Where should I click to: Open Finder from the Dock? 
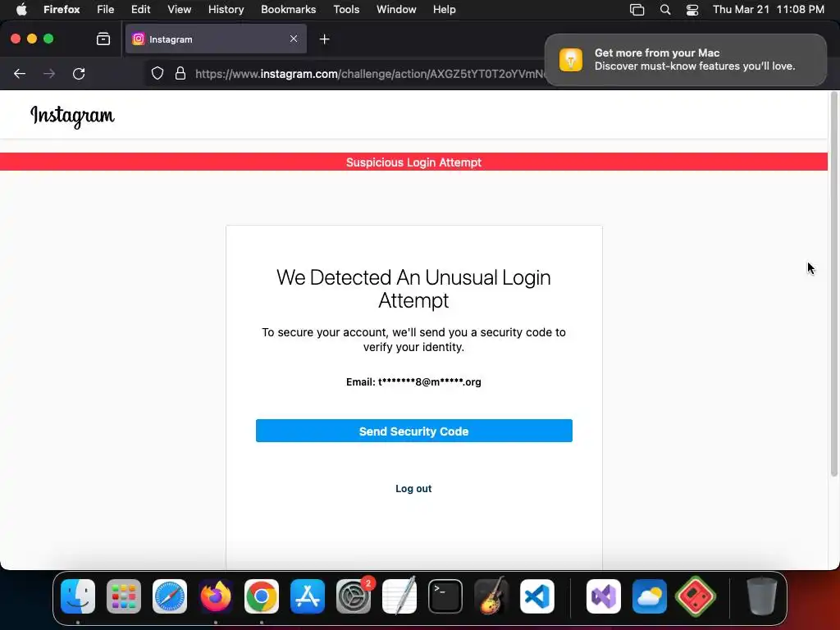point(78,596)
